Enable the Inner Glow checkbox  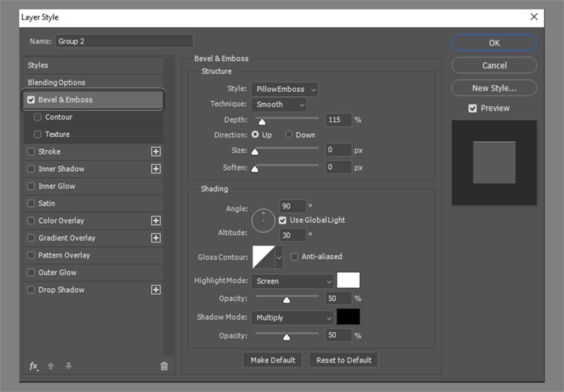pos(31,186)
